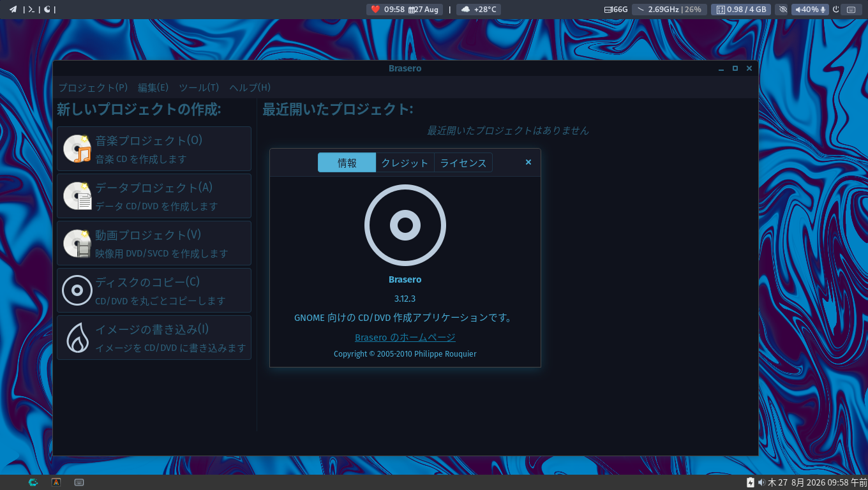Open the terminal prompt icon in top panel

click(31, 10)
